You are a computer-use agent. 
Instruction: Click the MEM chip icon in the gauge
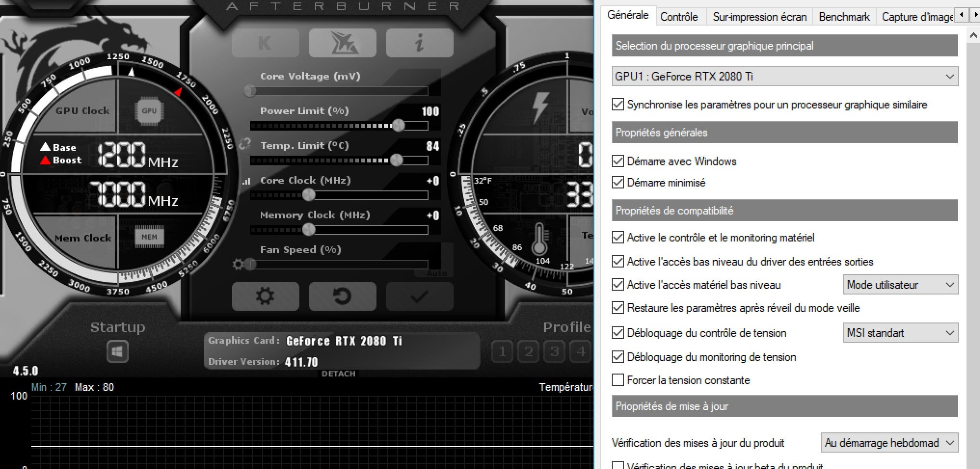pos(149,237)
